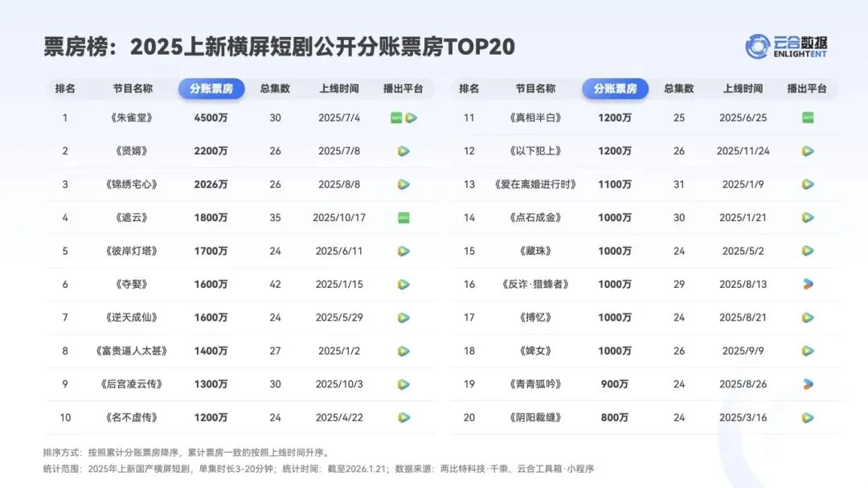Screen dimensions: 868x488
Task: Select the title 《爱在离婚进行时》
Action: click(x=535, y=184)
